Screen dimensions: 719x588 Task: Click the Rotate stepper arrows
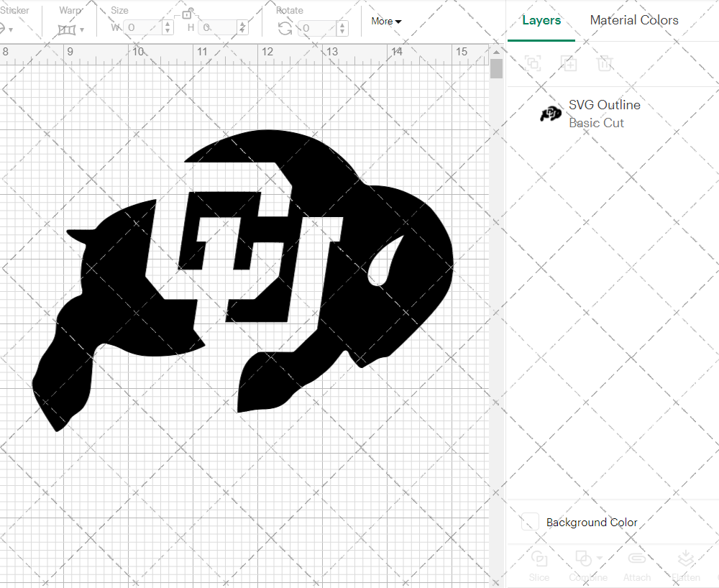pyautogui.click(x=342, y=29)
